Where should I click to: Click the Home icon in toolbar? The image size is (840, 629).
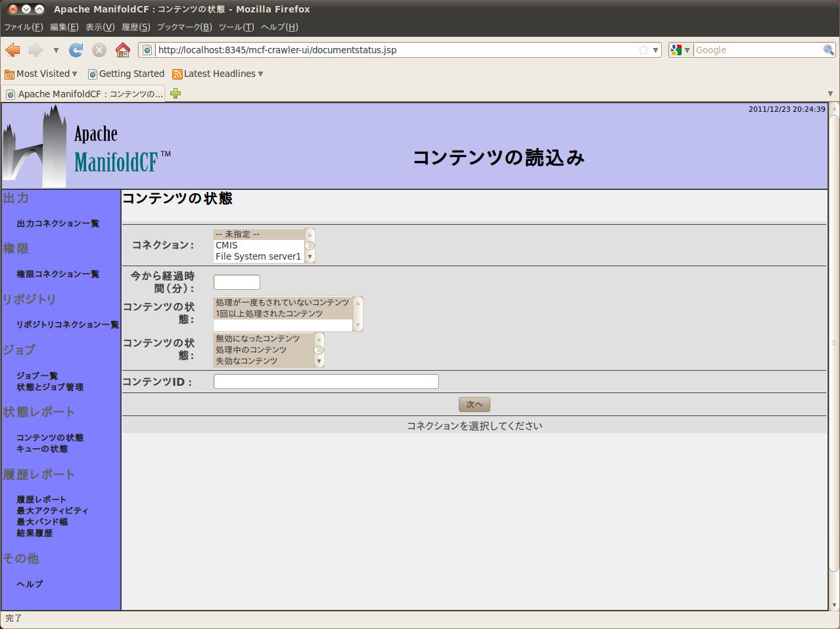[122, 50]
